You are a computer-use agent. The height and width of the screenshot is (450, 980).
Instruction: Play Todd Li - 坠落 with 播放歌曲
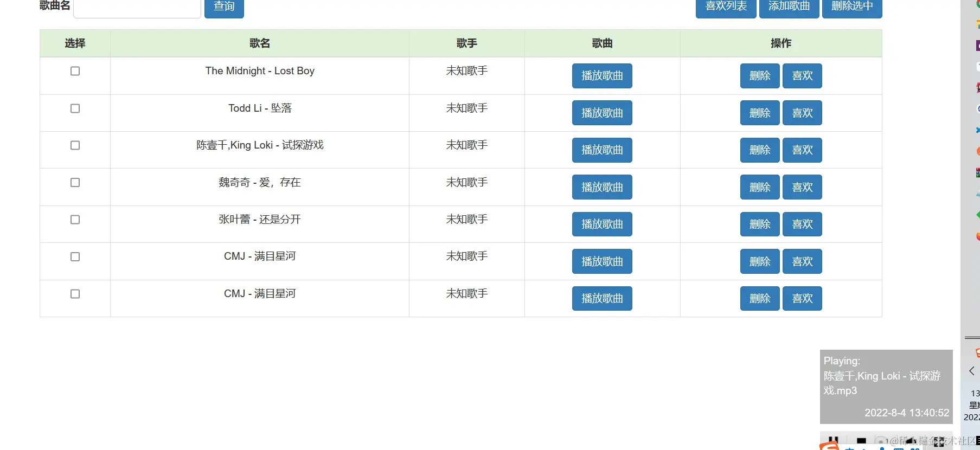tap(602, 113)
